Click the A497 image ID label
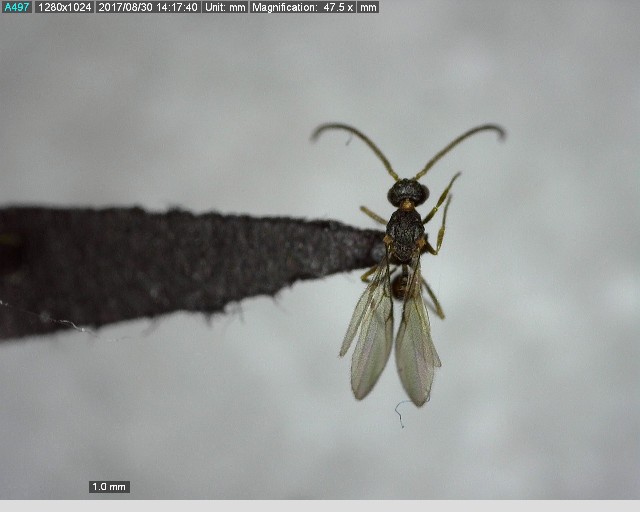 point(17,7)
